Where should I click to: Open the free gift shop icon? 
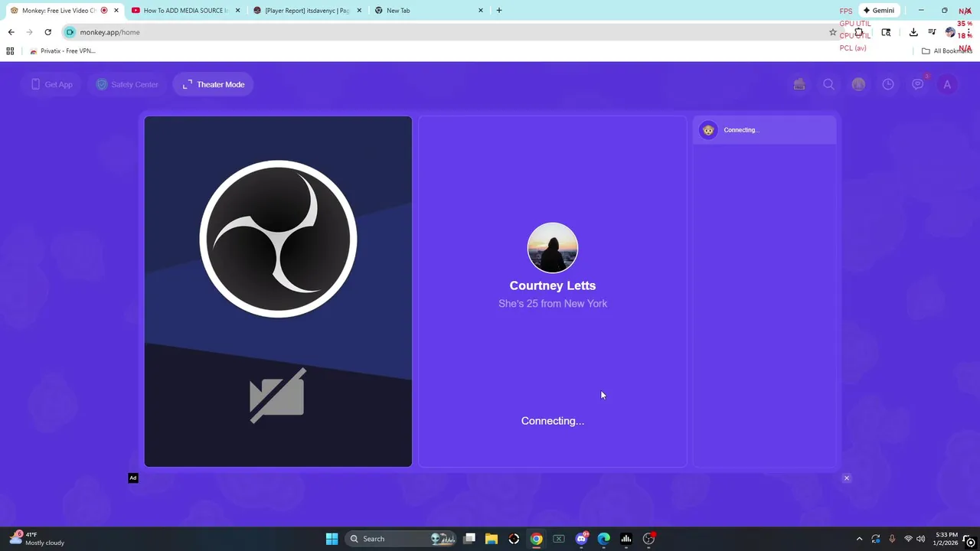pos(799,84)
